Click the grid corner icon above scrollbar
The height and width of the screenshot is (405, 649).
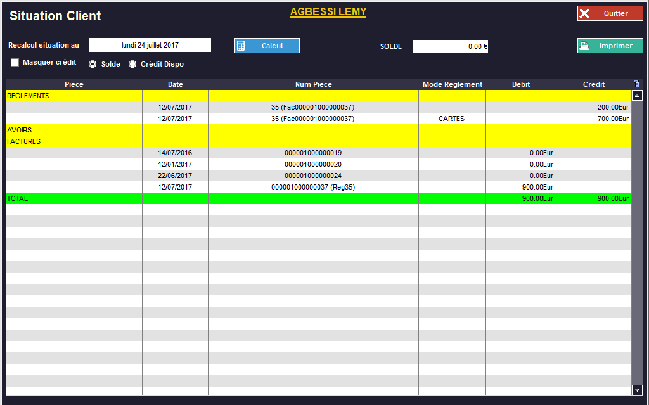click(637, 84)
